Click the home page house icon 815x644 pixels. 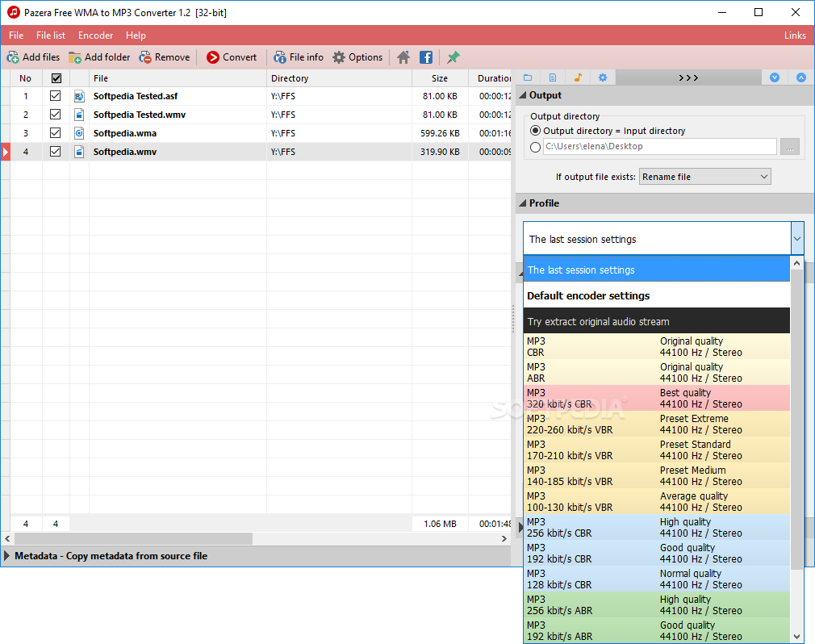403,57
